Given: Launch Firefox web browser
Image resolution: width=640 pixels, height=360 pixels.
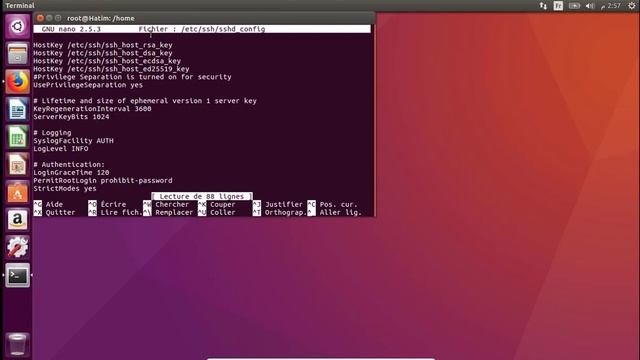Looking at the screenshot, I should tap(17, 82).
